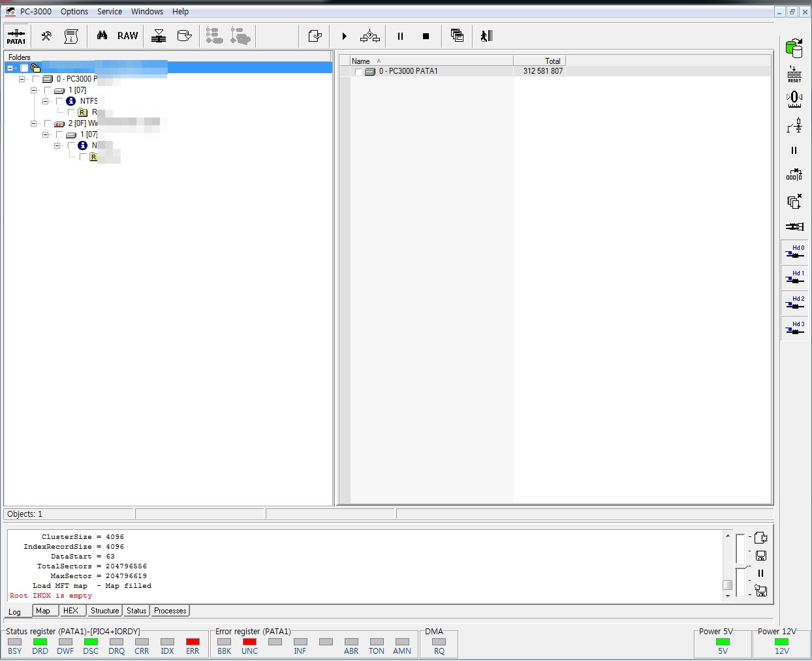Collapse the root folder tree node
Screen dimensions: 812x661
10,68
